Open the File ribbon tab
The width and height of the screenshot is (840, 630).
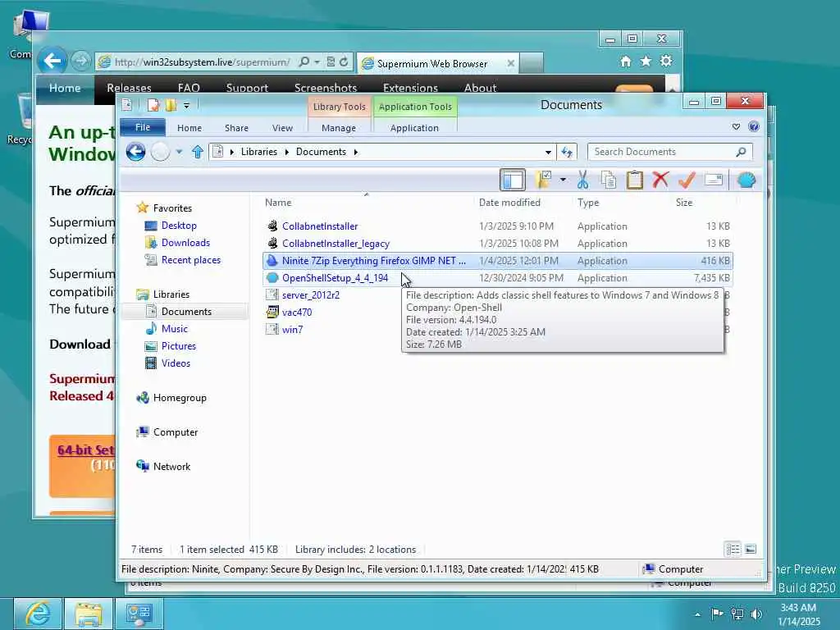(143, 127)
